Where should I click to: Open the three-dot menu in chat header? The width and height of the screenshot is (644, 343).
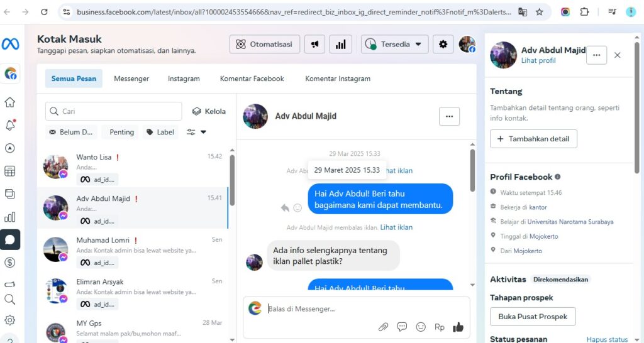[449, 116]
